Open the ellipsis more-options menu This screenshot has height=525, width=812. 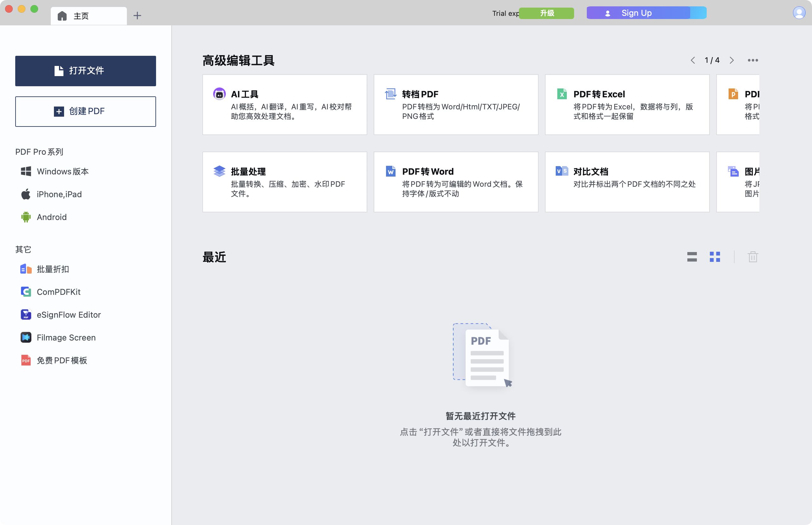coord(753,60)
